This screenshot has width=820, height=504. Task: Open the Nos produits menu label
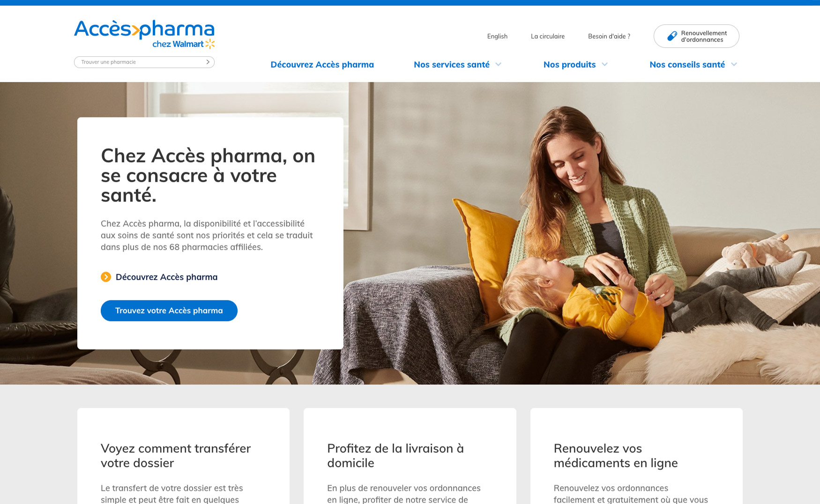(x=569, y=65)
